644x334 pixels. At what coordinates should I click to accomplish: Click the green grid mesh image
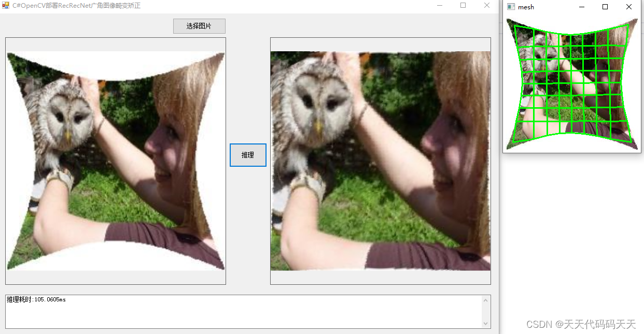click(572, 84)
